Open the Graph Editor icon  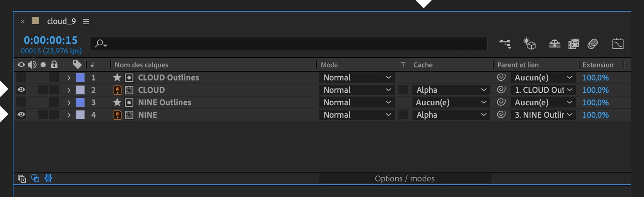pyautogui.click(x=618, y=44)
